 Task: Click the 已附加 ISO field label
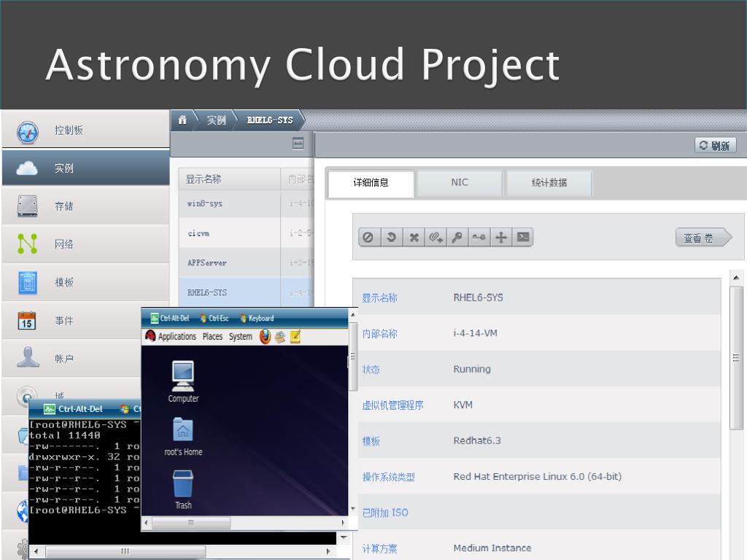385,513
